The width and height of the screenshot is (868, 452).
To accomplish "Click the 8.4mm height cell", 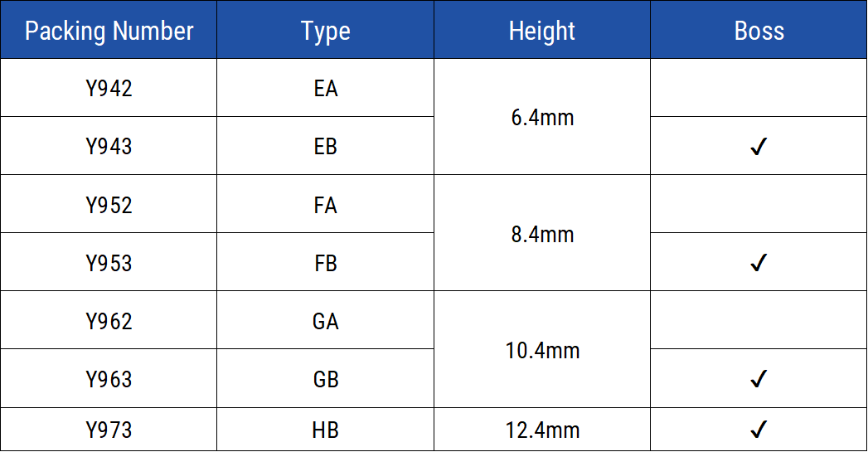I will point(542,234).
